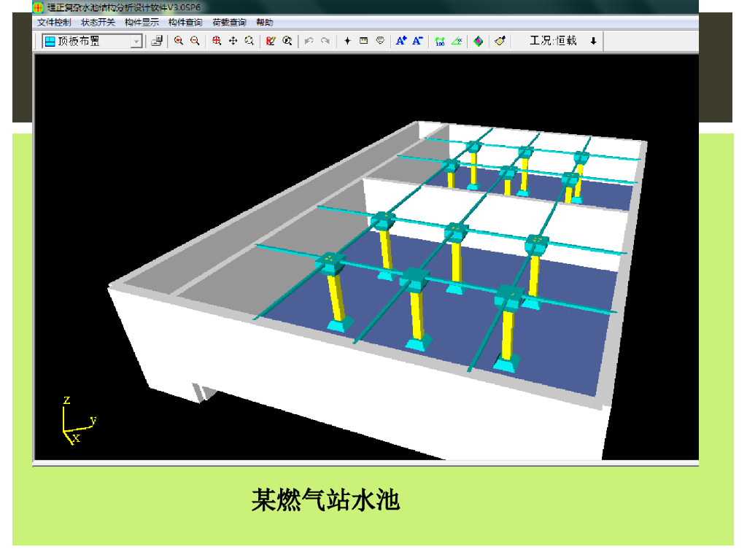Click the 工况:恒载 load case label
This screenshot has width=747, height=560.
click(553, 41)
